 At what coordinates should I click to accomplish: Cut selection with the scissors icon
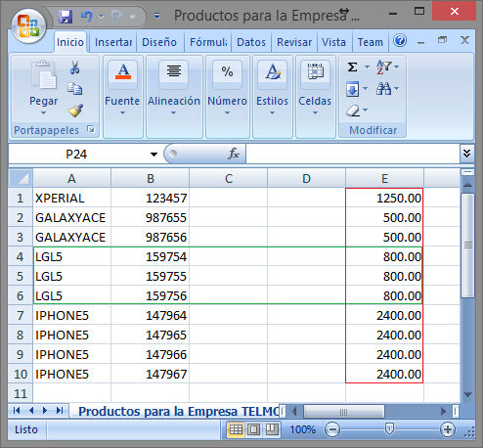coord(75,67)
